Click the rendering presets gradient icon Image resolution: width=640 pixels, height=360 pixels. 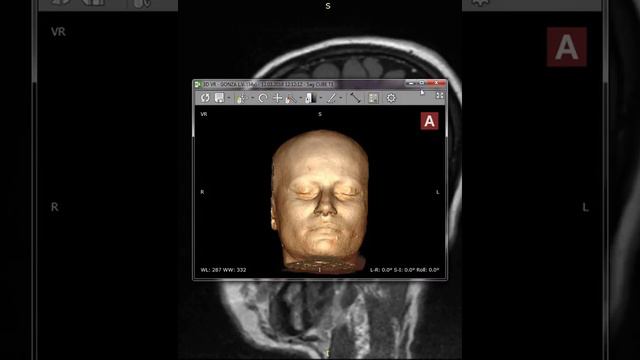pos(311,98)
